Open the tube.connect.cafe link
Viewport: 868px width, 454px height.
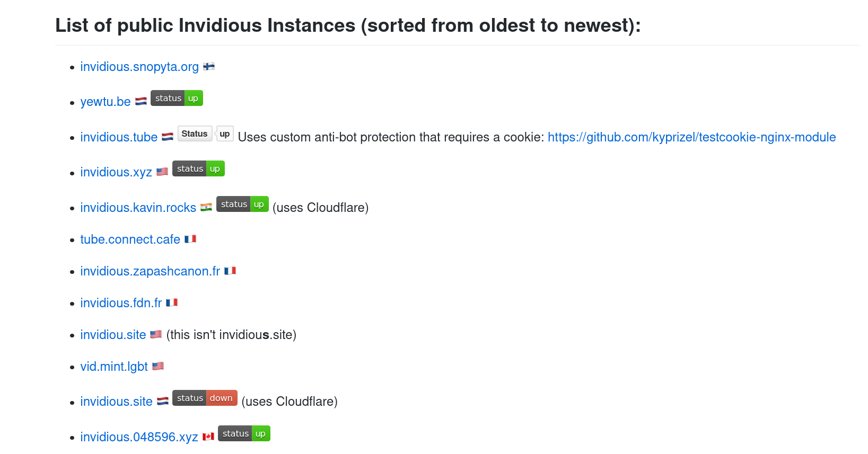(130, 239)
